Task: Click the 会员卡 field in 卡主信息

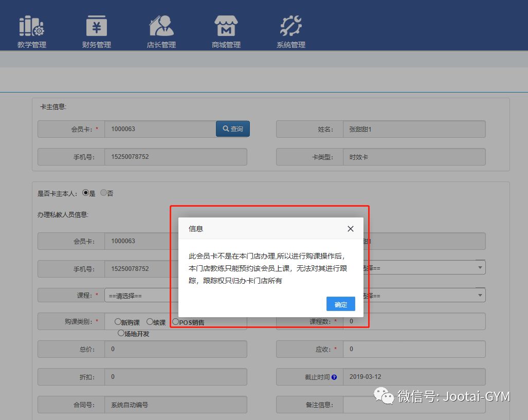Action: point(160,129)
